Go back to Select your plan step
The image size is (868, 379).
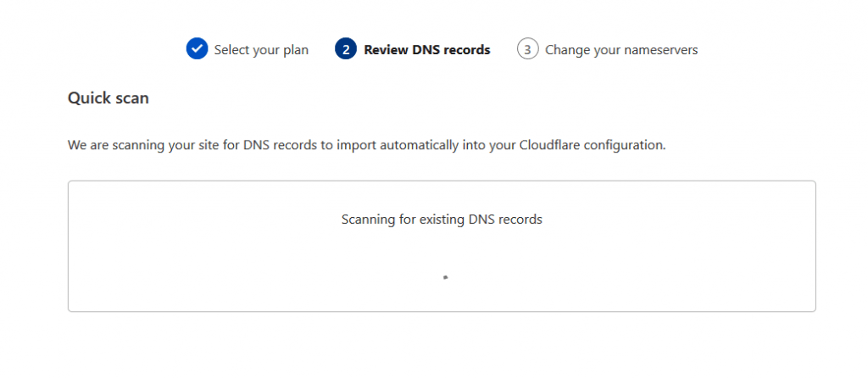(x=261, y=50)
